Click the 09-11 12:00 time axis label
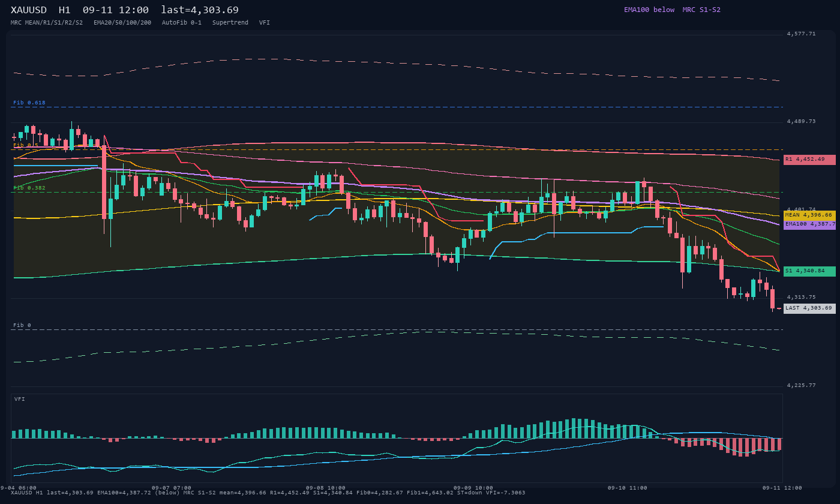 click(x=782, y=488)
